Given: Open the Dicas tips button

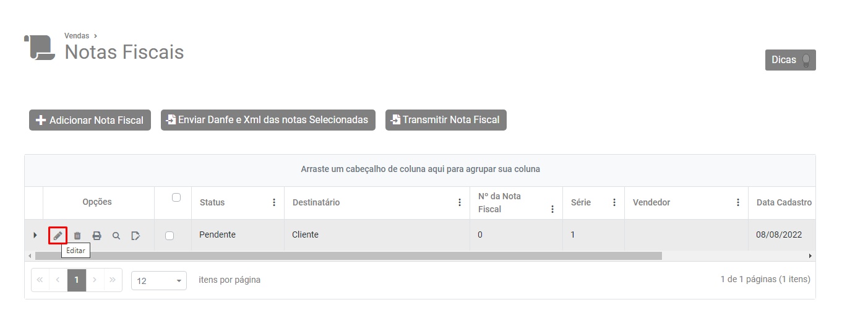Looking at the screenshot, I should coord(790,60).
